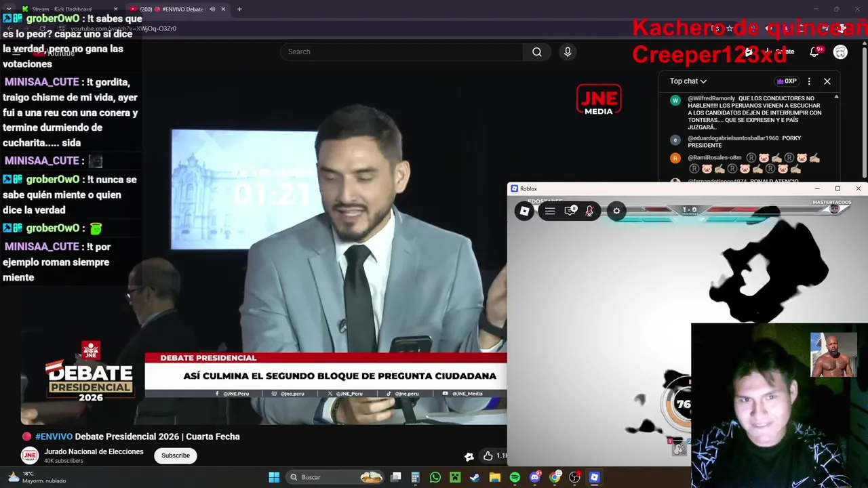The image size is (868, 488).
Task: Switch to Chrome on the taskbar
Action: 555,477
